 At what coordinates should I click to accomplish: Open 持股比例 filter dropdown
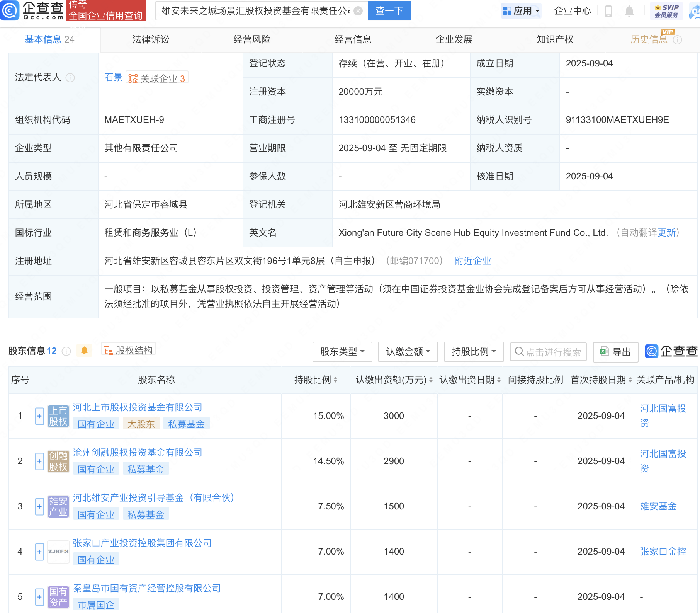tap(474, 352)
